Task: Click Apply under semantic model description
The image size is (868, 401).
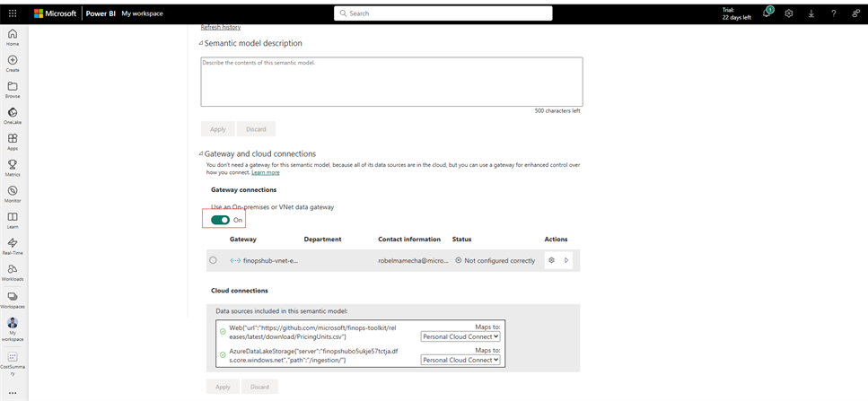Action: [217, 129]
